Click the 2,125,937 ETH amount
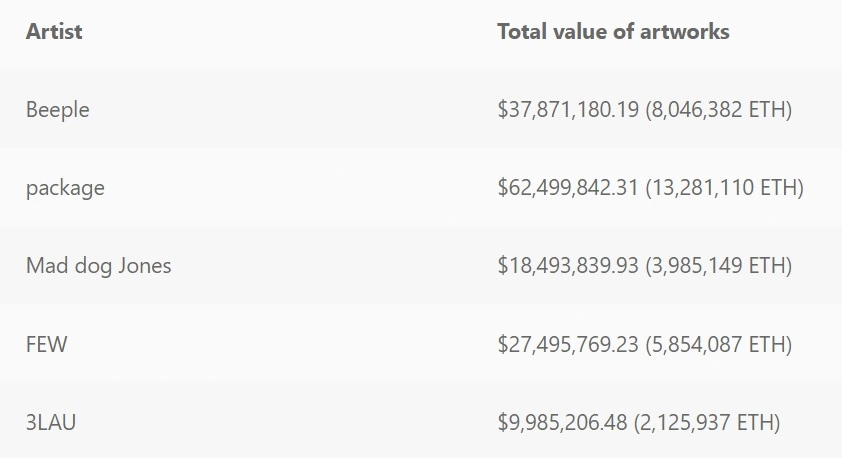Viewport: 842px width, 458px height. tap(707, 423)
